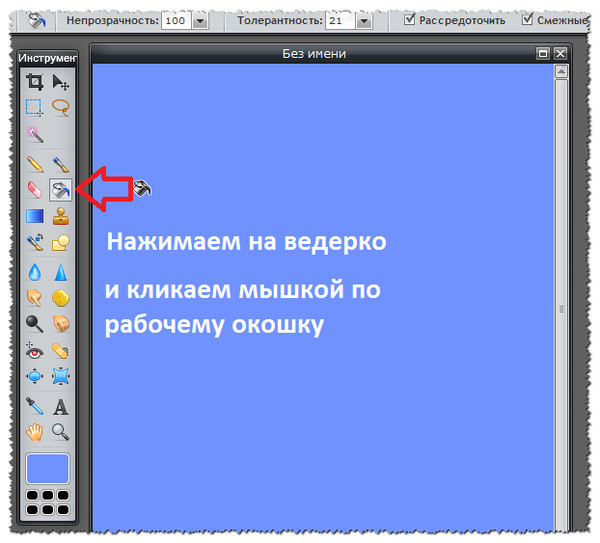Select the Eraser tool
Image resolution: width=600 pixels, height=543 pixels.
34,190
